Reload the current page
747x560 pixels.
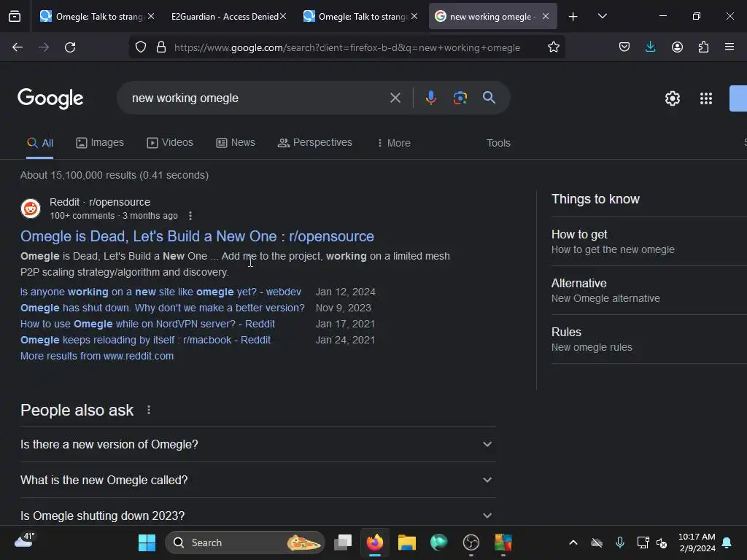click(x=70, y=47)
